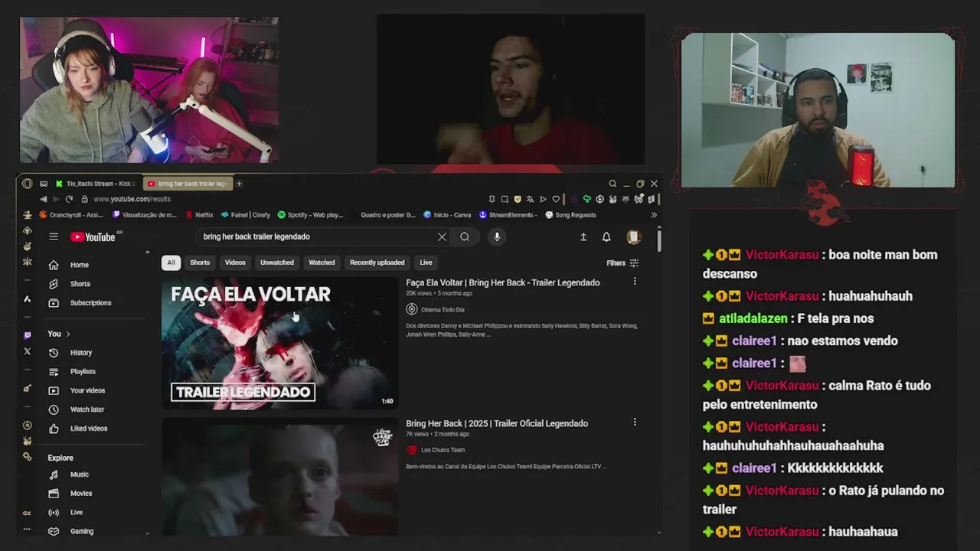This screenshot has width=980, height=551.
Task: Open Crunchyroll bookmark
Action: pyautogui.click(x=71, y=215)
